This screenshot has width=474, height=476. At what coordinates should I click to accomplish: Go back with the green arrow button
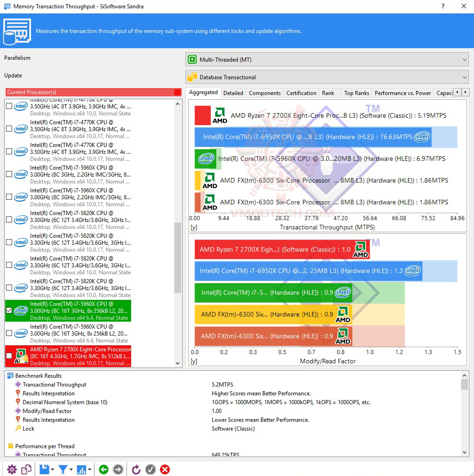click(104, 470)
